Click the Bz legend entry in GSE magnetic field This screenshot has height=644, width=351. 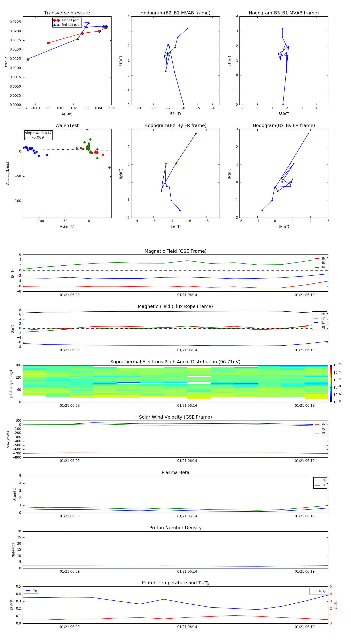pos(320,267)
